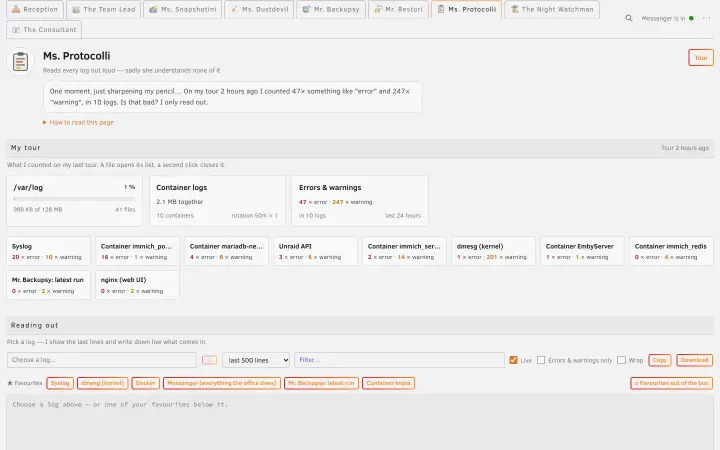Click the Tour button
The image size is (720, 450).
coord(701,58)
